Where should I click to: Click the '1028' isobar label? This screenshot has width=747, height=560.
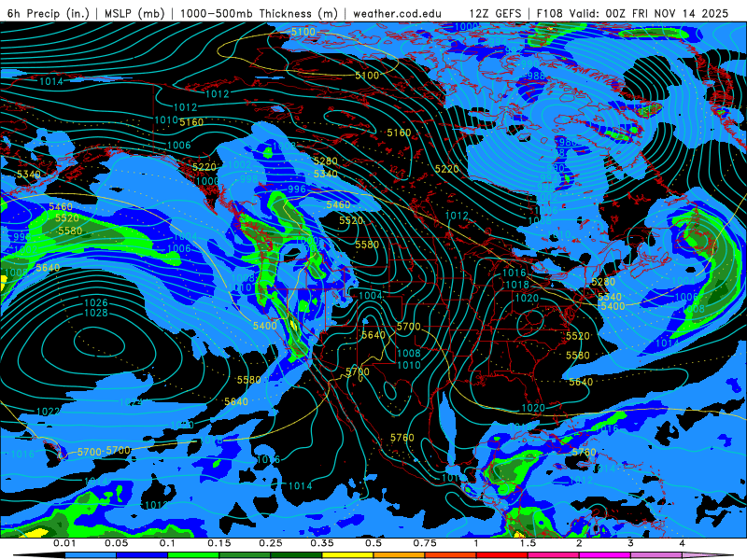click(x=96, y=313)
